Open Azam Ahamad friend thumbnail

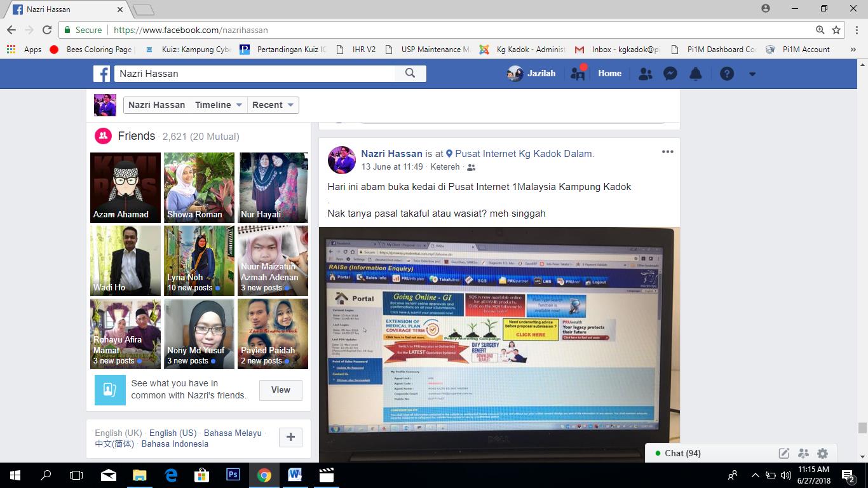point(125,187)
